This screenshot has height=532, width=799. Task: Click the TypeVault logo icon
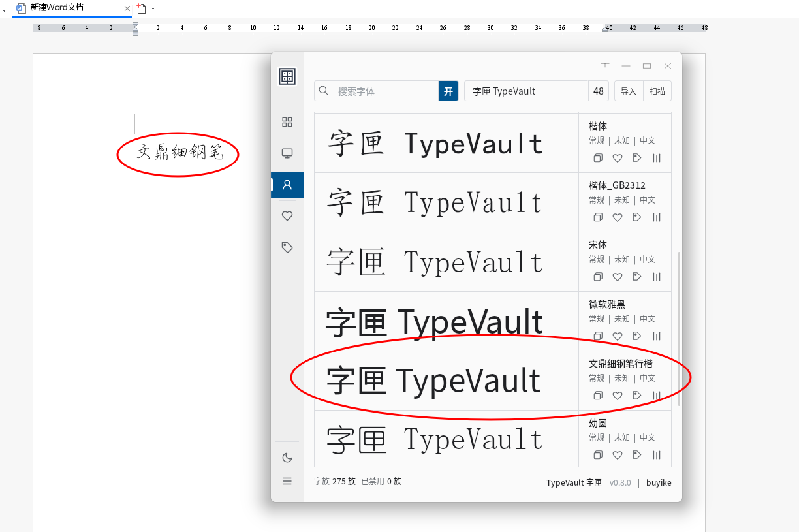(287, 76)
